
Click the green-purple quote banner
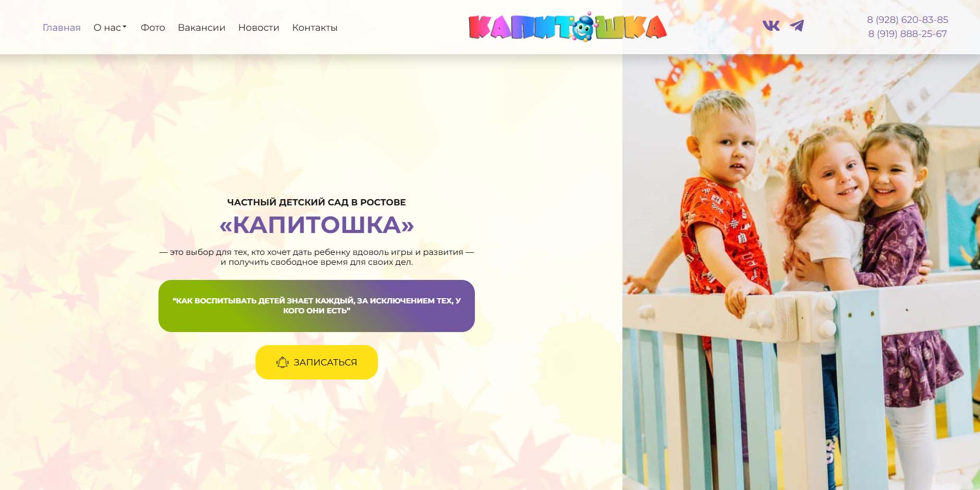316,306
